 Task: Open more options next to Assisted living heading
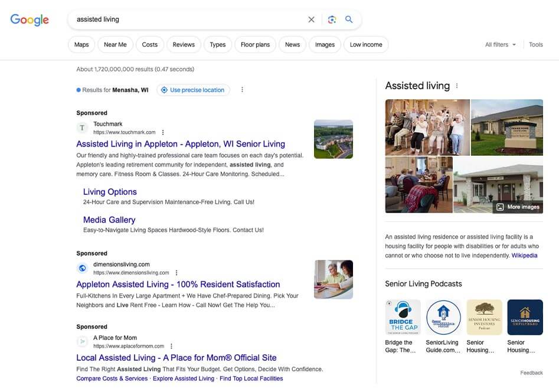456,86
